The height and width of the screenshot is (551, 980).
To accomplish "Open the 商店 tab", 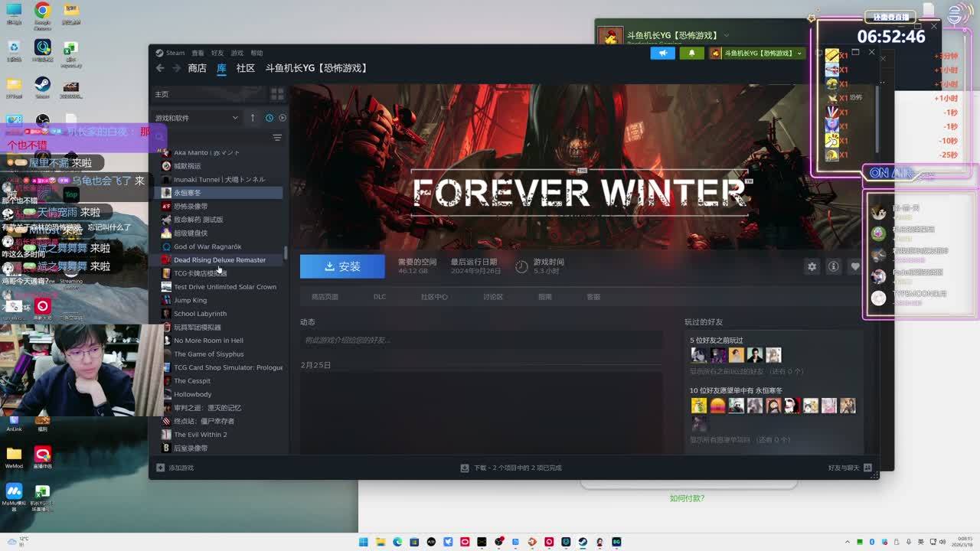I will tap(197, 68).
